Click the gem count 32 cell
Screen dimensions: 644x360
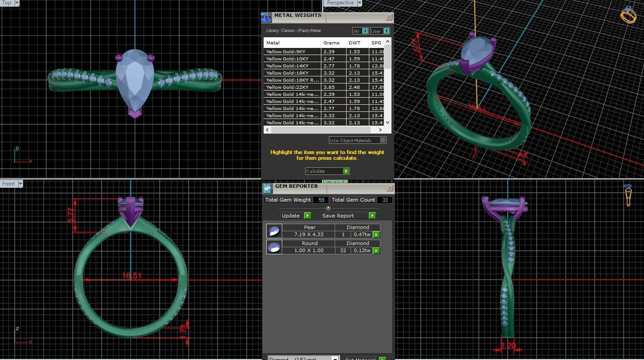pos(343,250)
